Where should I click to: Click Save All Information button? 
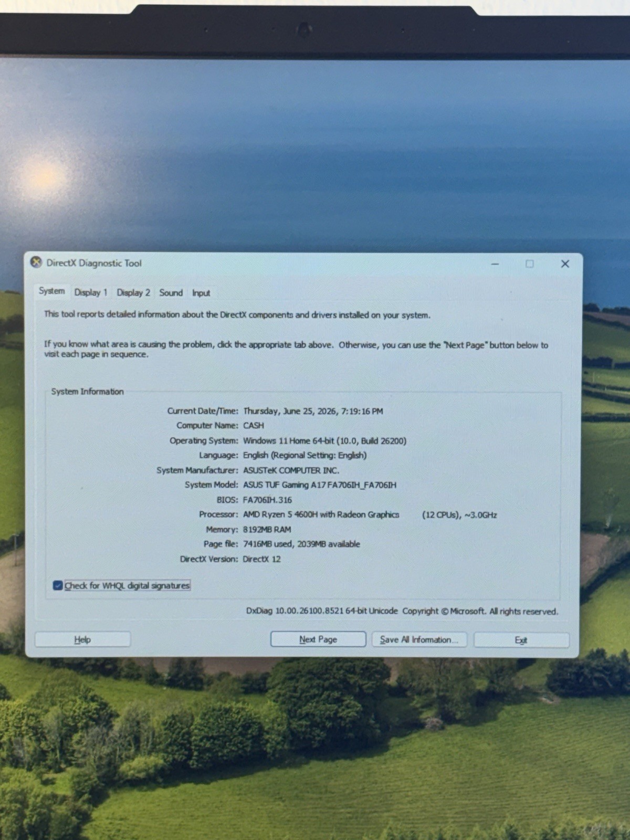click(419, 639)
